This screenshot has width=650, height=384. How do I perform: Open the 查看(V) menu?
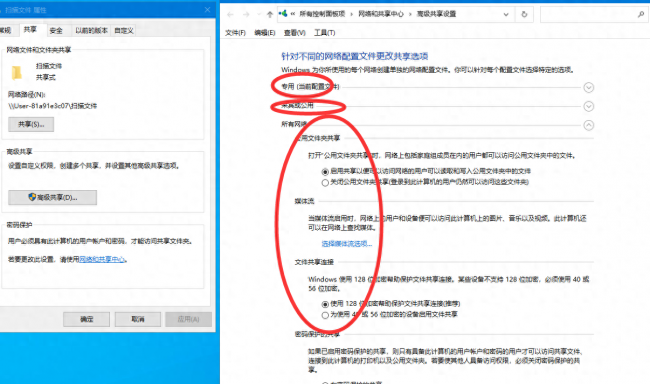(x=294, y=33)
